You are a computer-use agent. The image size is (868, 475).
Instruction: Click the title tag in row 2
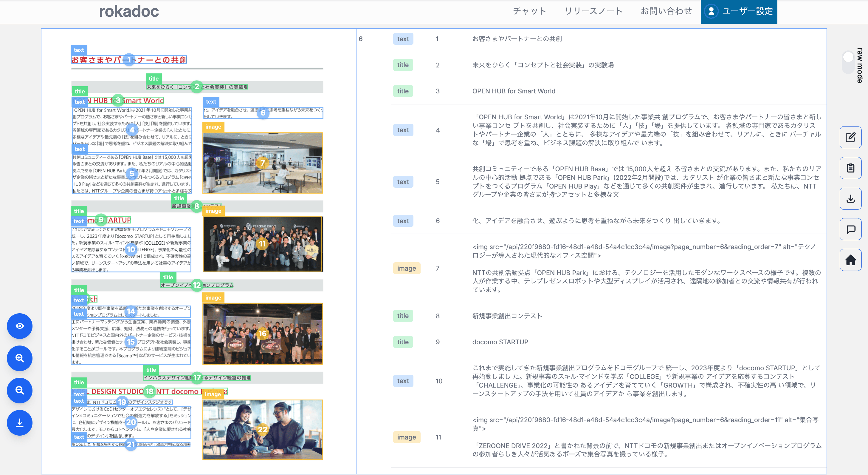coord(403,65)
